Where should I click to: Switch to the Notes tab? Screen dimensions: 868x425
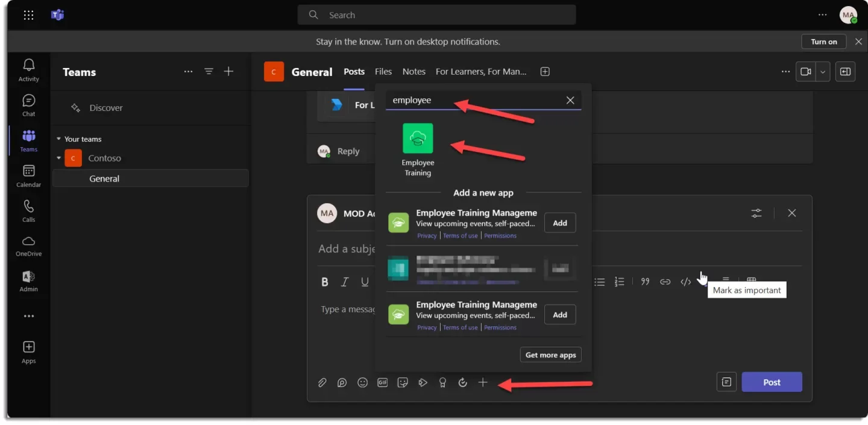coord(414,71)
